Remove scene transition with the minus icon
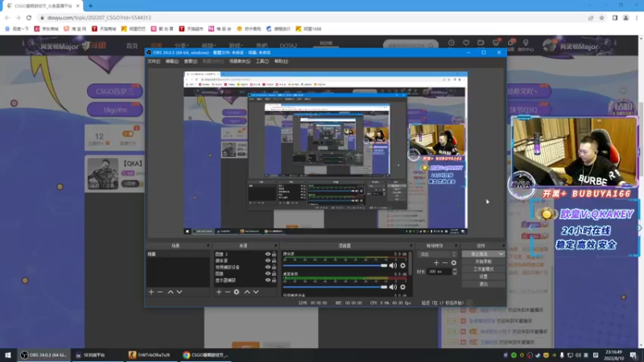Image resolution: width=644 pixels, height=362 pixels. tap(445, 263)
